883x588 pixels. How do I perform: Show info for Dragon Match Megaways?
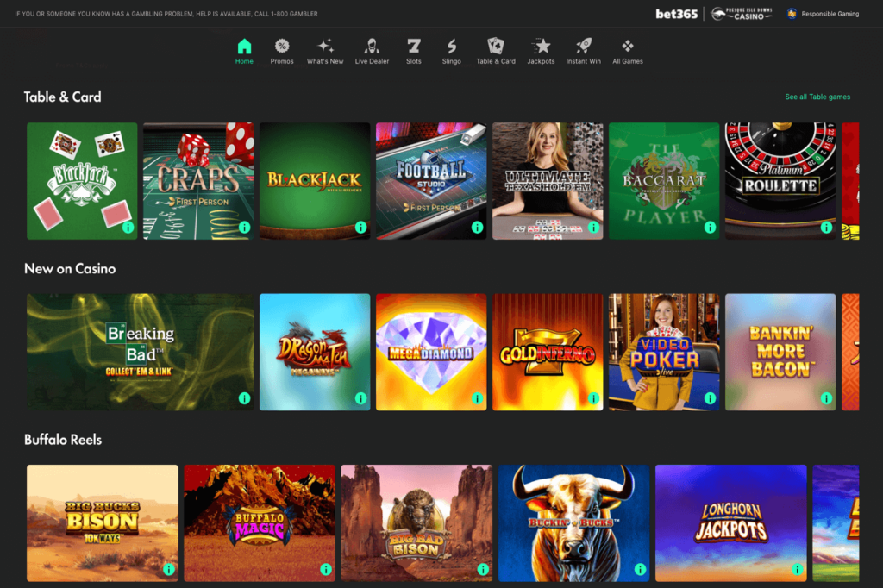(361, 399)
